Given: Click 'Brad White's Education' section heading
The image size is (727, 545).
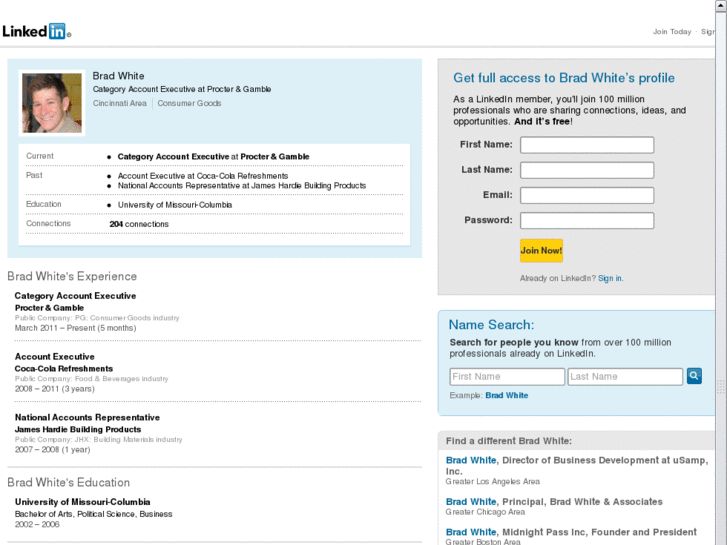Looking at the screenshot, I should click(x=69, y=482).
